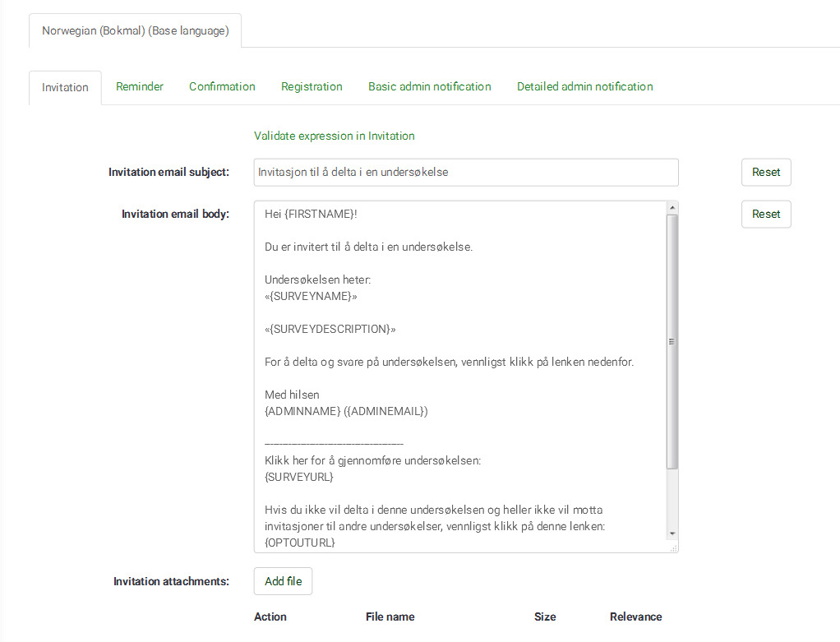Click the email body scrollbar thumb
The width and height of the screenshot is (840, 642).
pos(672,341)
